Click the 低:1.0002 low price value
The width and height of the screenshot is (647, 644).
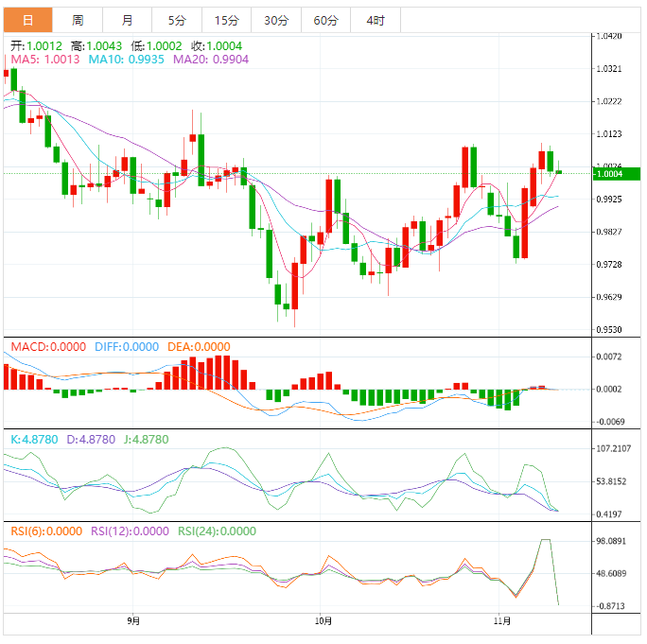click(156, 45)
